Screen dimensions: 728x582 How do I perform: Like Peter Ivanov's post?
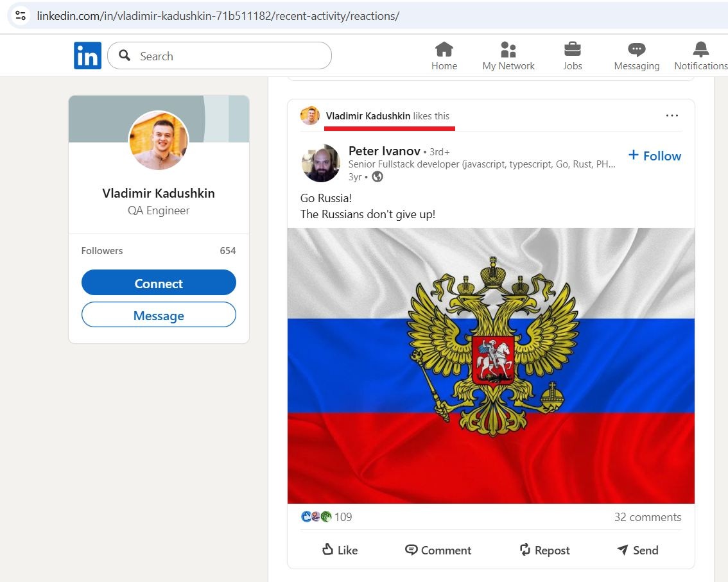click(340, 550)
